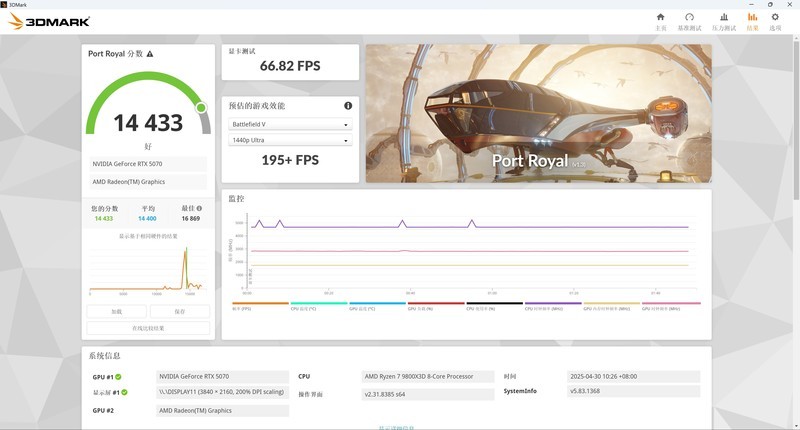The image size is (800, 430).
Task: Toggle the teal CPU 温度 (°C) legend series
Action: pyautogui.click(x=319, y=306)
